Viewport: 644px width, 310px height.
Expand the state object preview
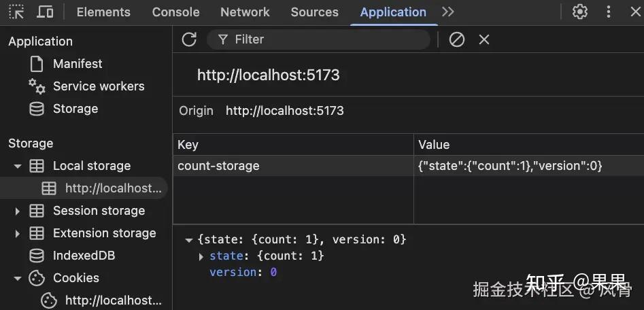click(201, 256)
